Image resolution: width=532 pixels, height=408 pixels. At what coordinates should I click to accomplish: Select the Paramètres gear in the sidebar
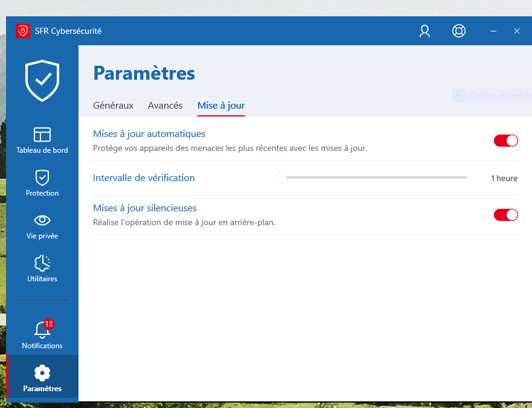click(42, 378)
